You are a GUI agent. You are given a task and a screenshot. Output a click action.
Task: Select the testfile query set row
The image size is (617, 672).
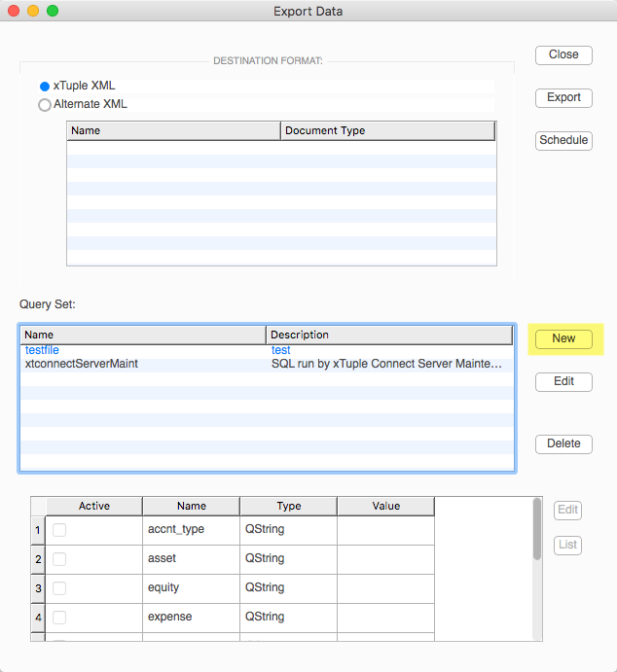click(267, 350)
